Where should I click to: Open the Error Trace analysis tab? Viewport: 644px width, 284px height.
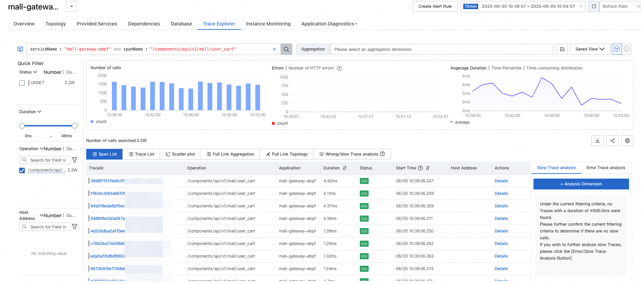tap(606, 168)
